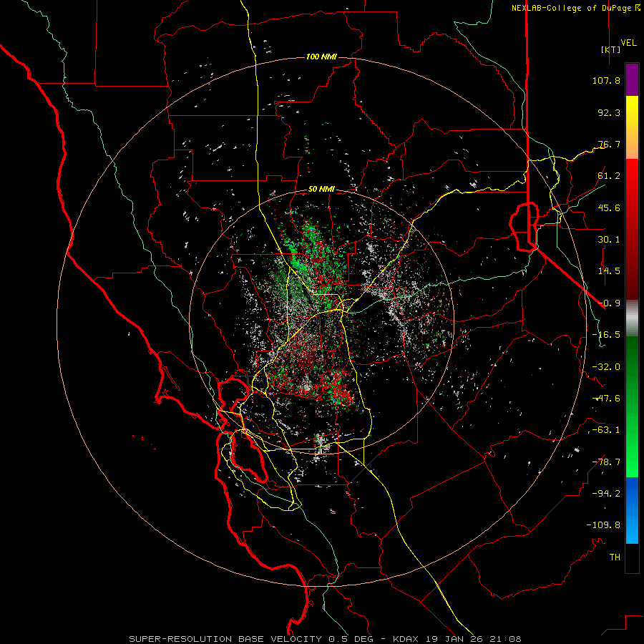
Task: Click the -63.1 legend value
Action: (x=606, y=430)
